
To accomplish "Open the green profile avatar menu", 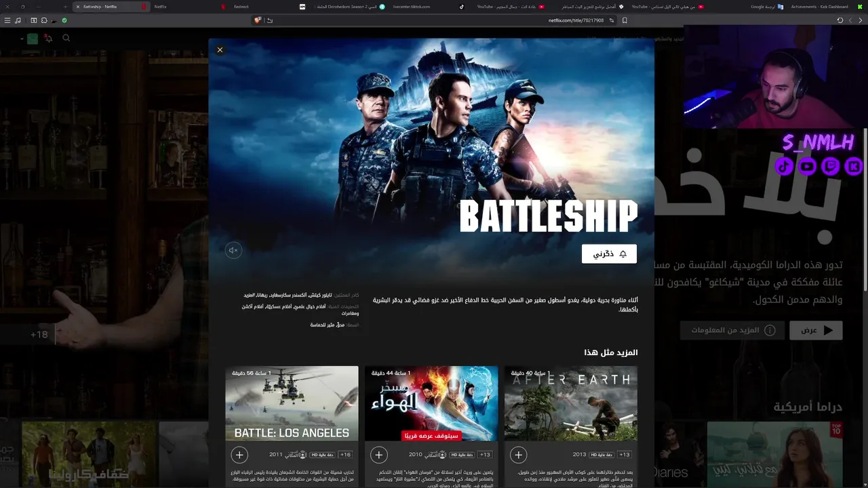I will click(33, 39).
